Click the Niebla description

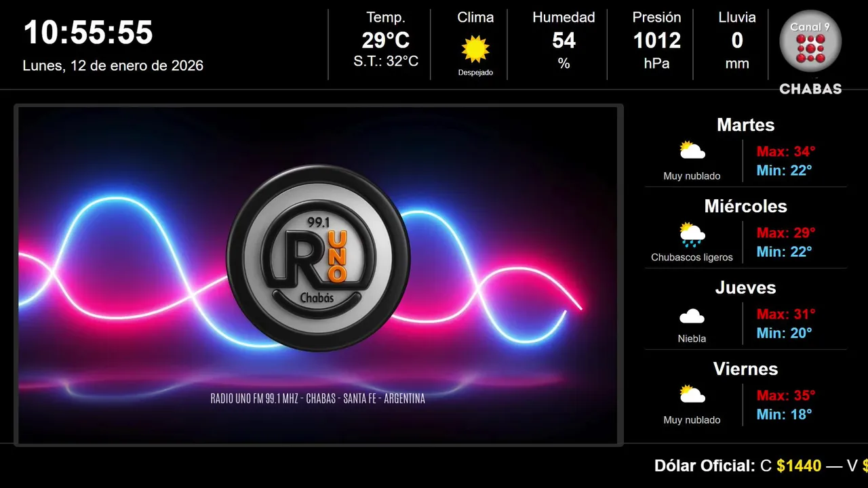(692, 338)
